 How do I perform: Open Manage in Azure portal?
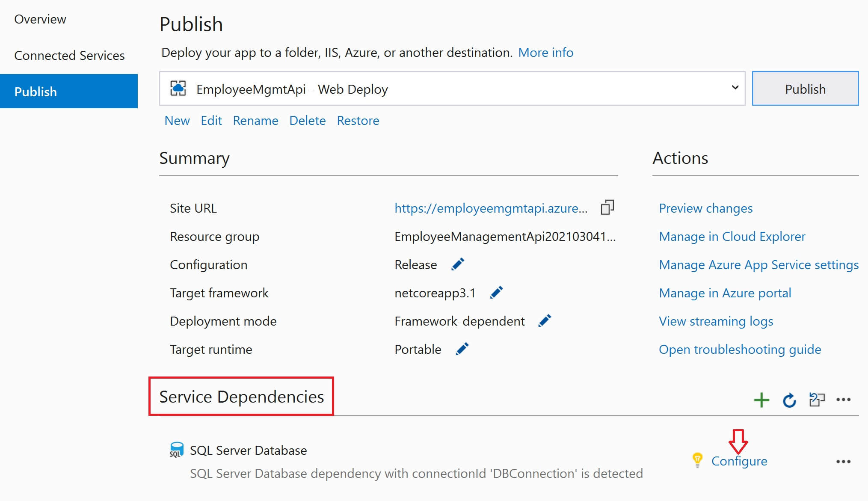tap(725, 293)
